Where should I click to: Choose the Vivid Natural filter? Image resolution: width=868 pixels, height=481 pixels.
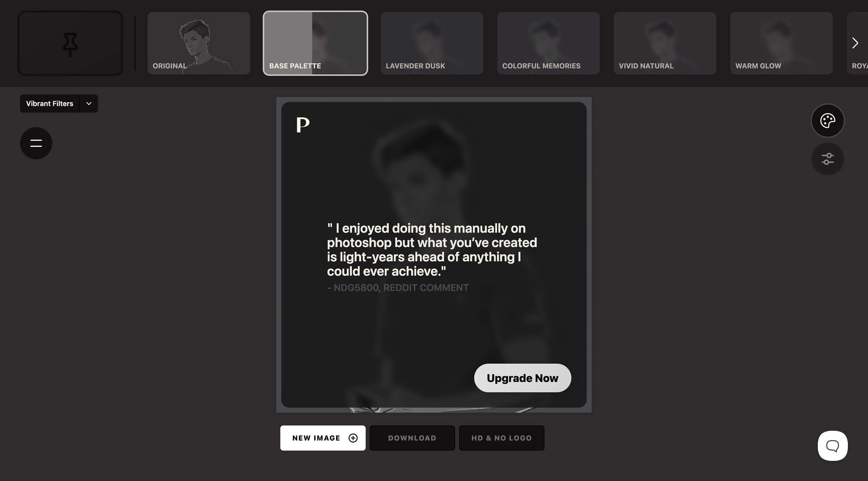[665, 43]
